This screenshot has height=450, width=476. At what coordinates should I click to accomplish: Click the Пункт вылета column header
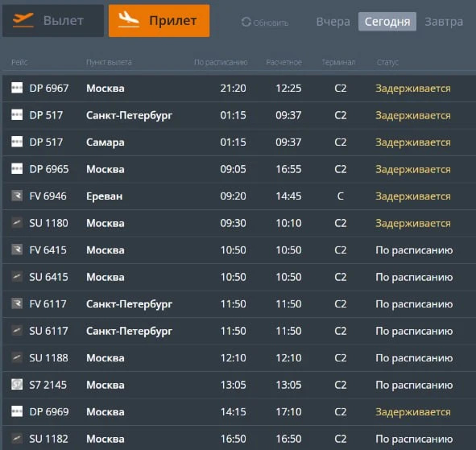[x=109, y=62]
